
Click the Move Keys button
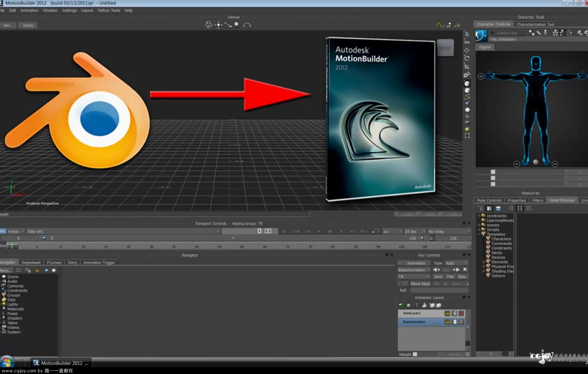(x=420, y=284)
